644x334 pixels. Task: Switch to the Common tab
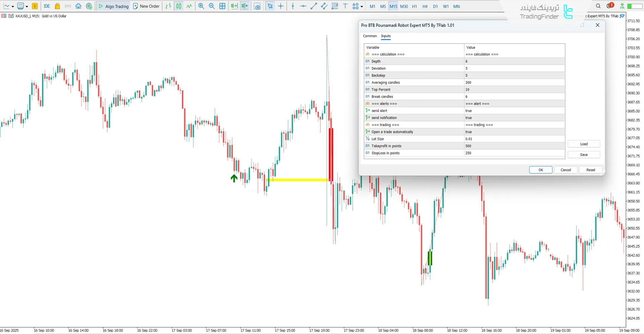tap(369, 36)
